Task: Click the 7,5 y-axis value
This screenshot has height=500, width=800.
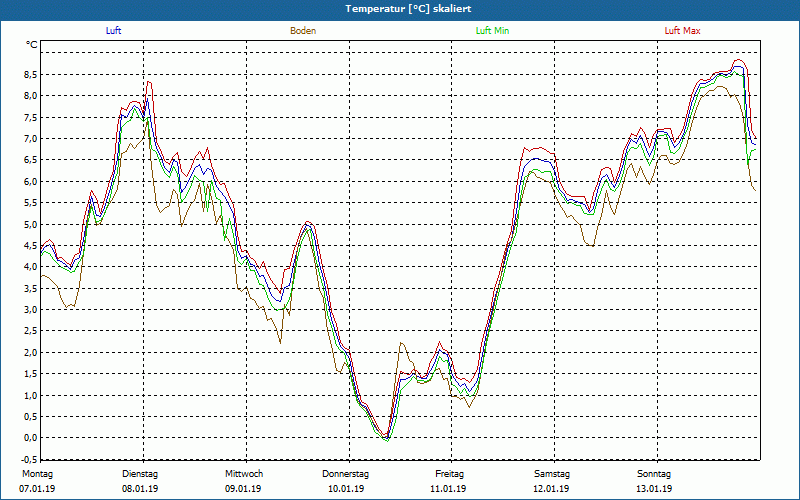Action: (30, 118)
